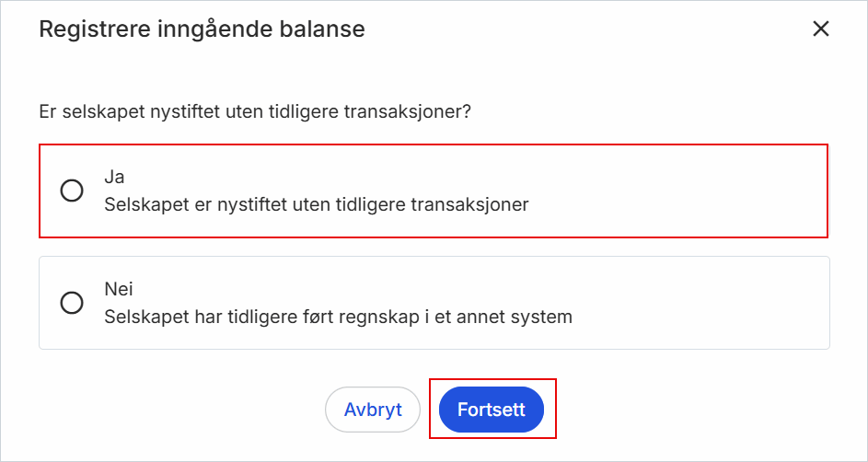
Task: Click "Selskapet er nystiftet uten tidligere transaksjoner" description
Action: click(x=316, y=204)
